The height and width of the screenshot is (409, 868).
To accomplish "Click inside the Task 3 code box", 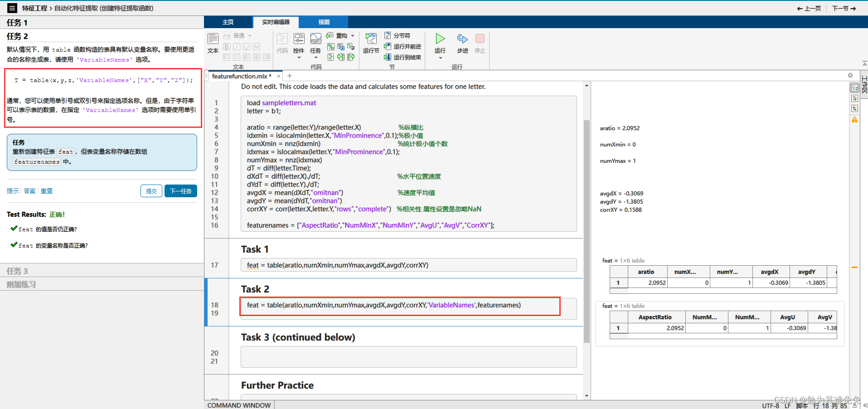I will click(x=408, y=357).
